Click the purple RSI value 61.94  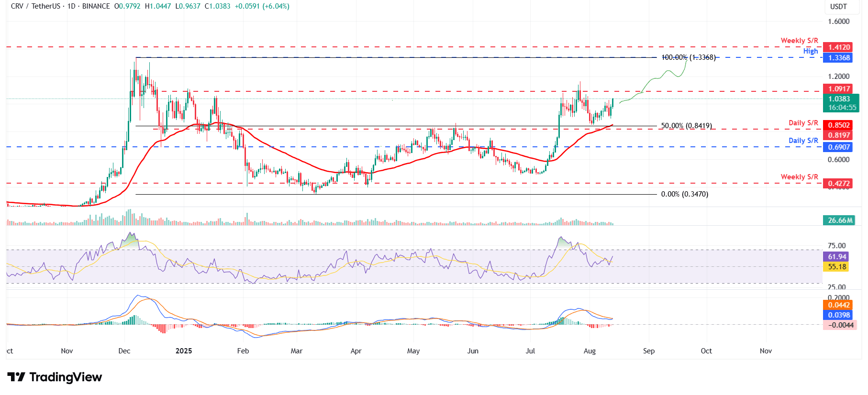pos(837,257)
